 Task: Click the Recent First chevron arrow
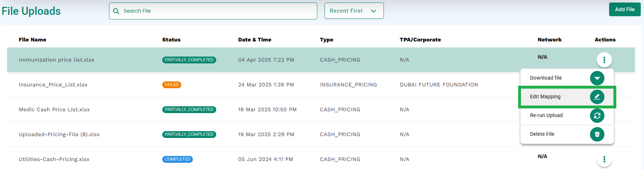click(373, 11)
